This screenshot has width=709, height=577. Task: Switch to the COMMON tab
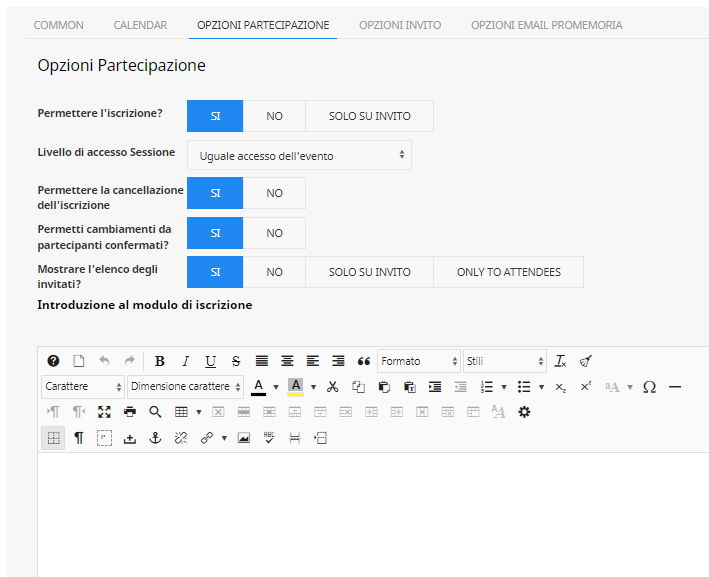point(58,25)
